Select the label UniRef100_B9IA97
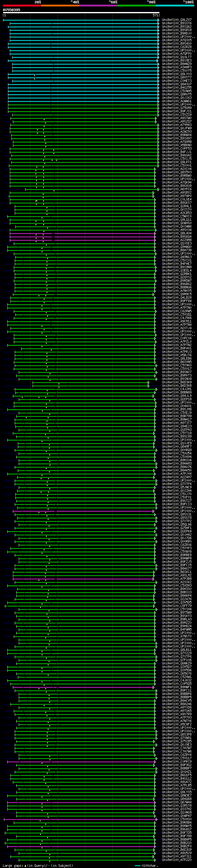The width and height of the screenshot is (197, 868). point(176,139)
